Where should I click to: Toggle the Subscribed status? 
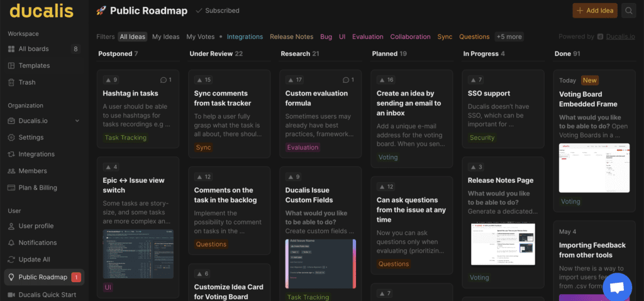(218, 11)
